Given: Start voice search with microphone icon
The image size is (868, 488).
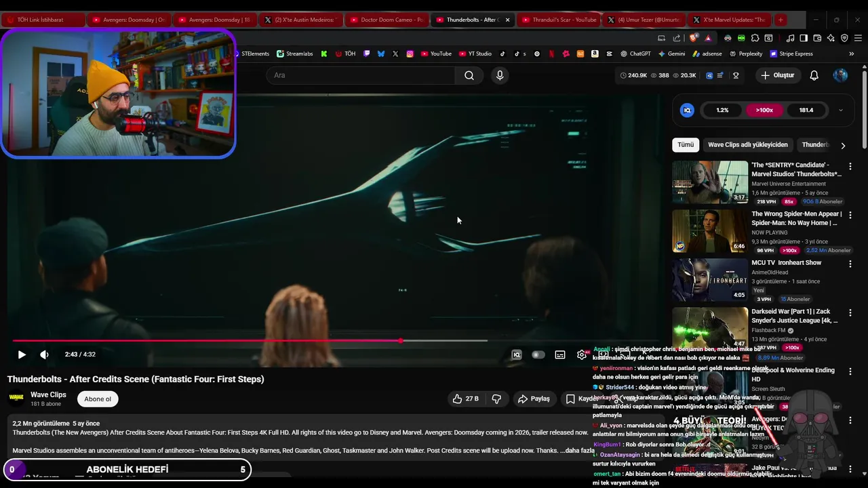Looking at the screenshot, I should (x=500, y=75).
